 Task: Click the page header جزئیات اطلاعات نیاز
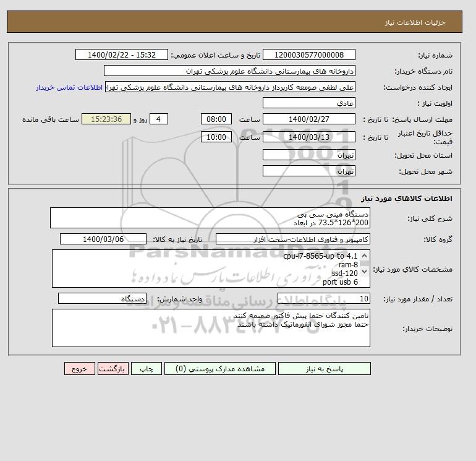(x=415, y=22)
